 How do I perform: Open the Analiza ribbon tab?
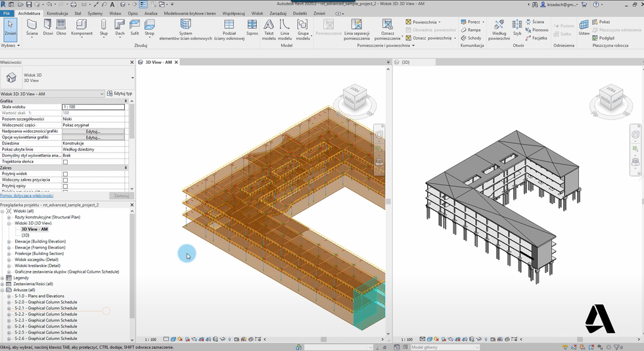[x=150, y=13]
